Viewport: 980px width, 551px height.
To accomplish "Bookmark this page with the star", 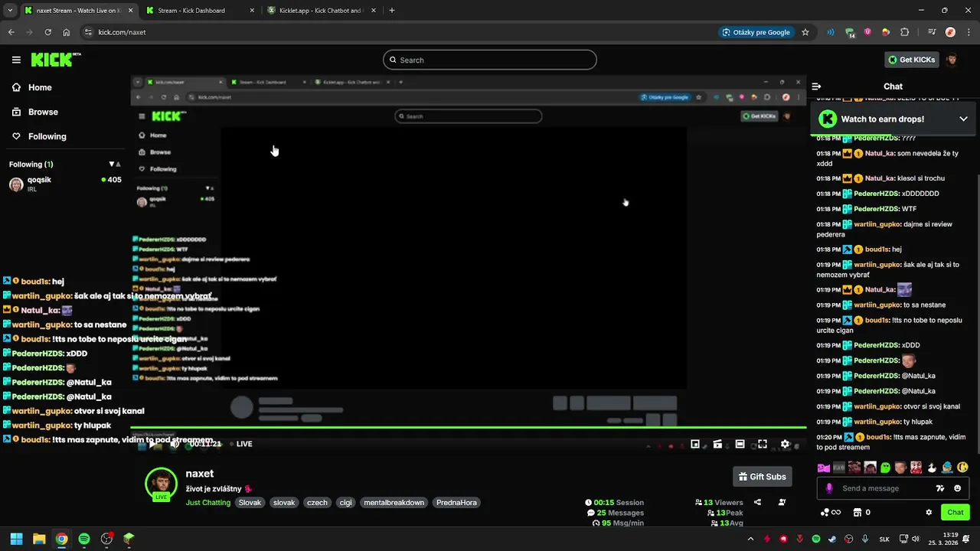I will (x=805, y=32).
